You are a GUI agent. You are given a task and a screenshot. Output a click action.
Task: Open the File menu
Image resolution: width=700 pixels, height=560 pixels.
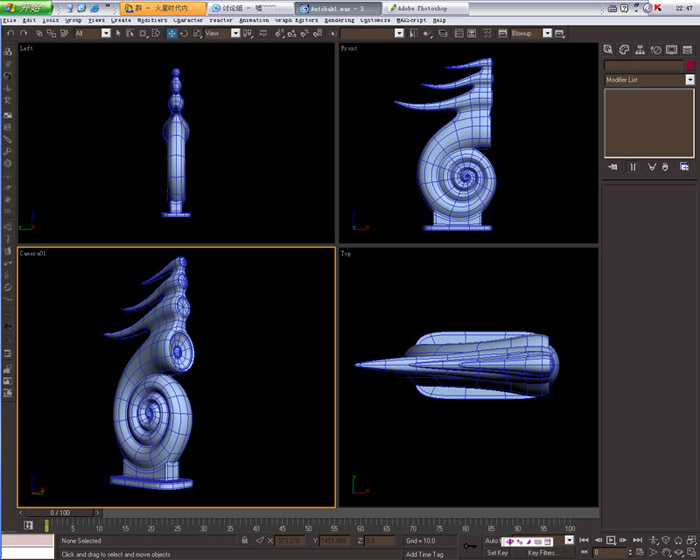click(9, 20)
